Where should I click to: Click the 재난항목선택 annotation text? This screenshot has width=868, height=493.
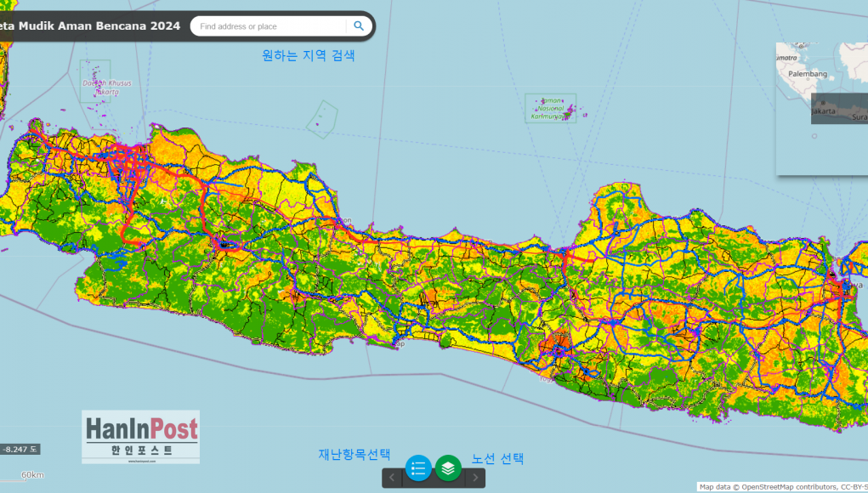click(355, 455)
